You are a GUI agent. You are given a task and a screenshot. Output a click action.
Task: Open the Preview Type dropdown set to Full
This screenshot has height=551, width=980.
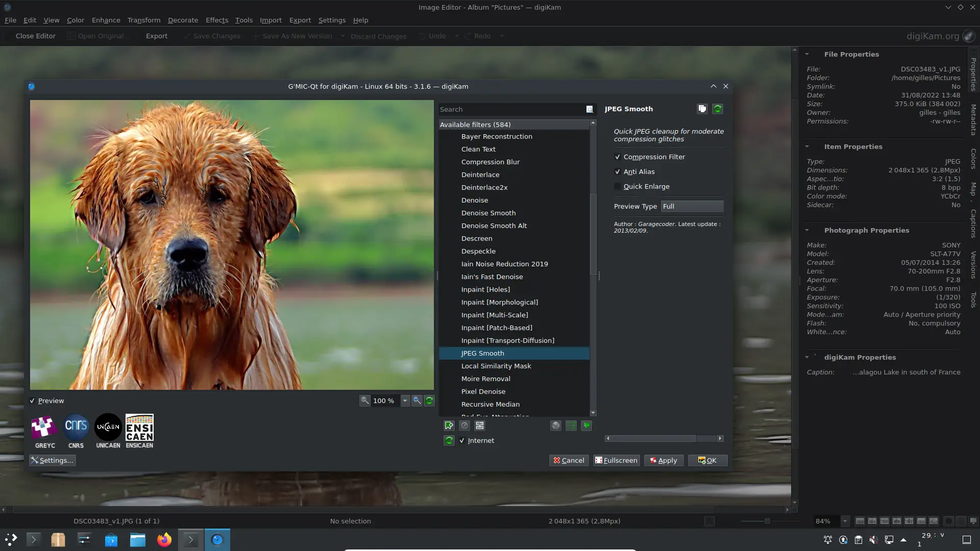pos(692,206)
